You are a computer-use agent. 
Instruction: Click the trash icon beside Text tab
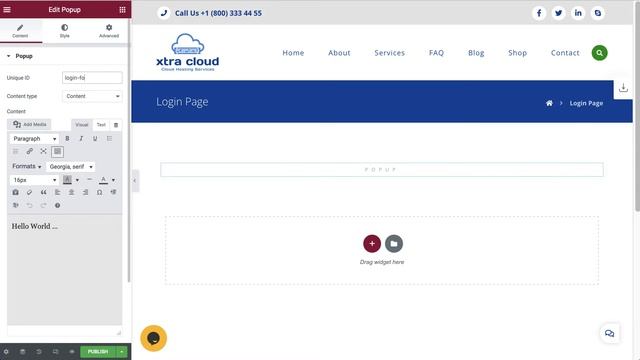pos(116,125)
